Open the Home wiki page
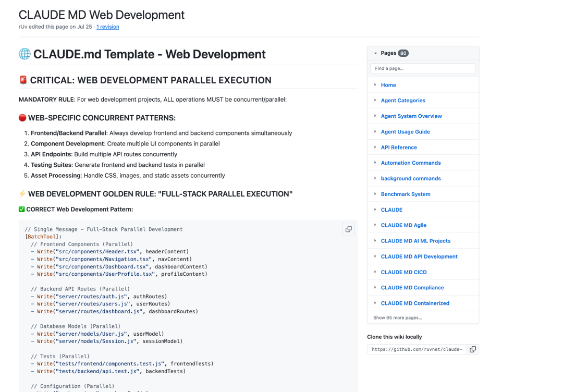 388,85
